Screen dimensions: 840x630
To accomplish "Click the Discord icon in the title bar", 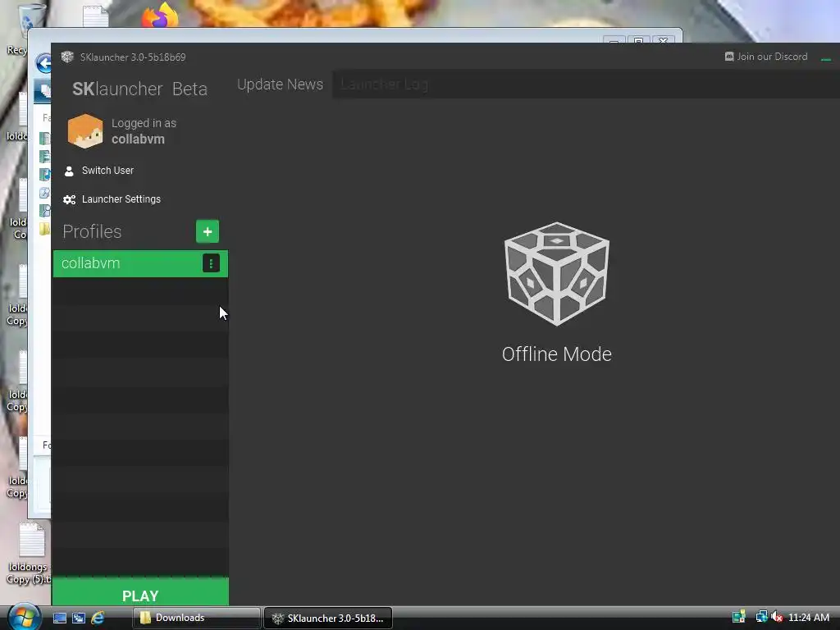I will click(729, 57).
